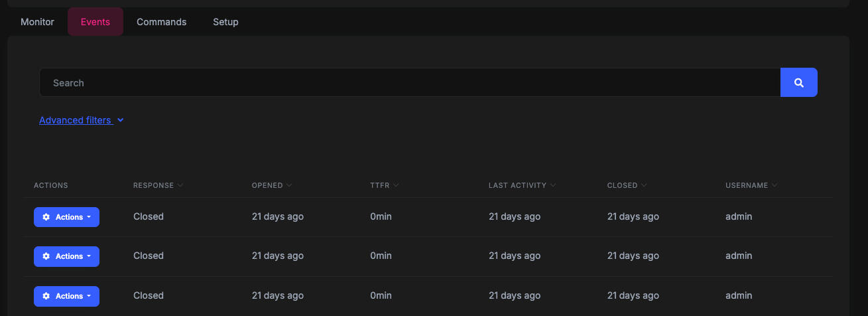Switch to the Monitor tab
The height and width of the screenshot is (316, 868).
point(37,22)
